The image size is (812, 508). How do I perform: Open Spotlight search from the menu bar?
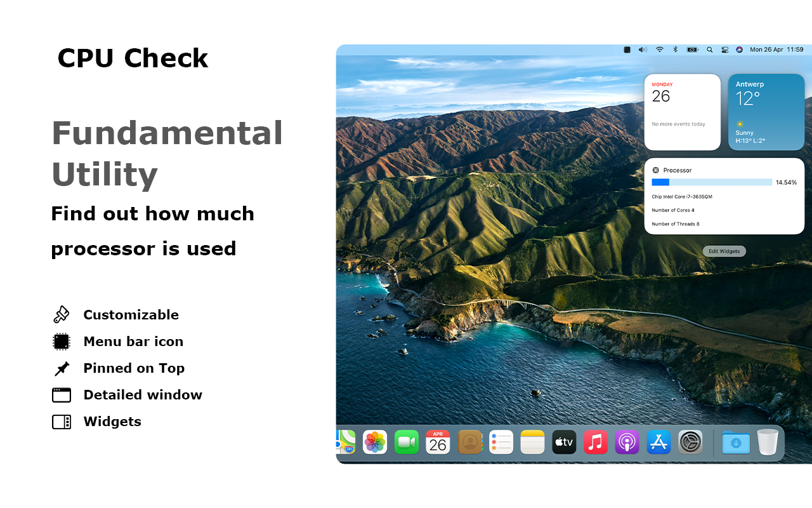pyautogui.click(x=709, y=50)
